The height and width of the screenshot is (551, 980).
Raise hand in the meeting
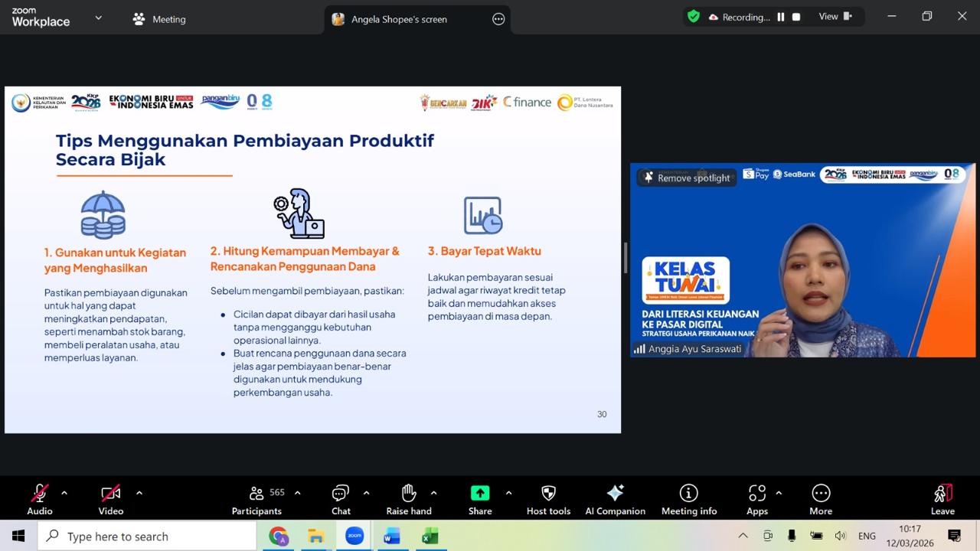(409, 500)
